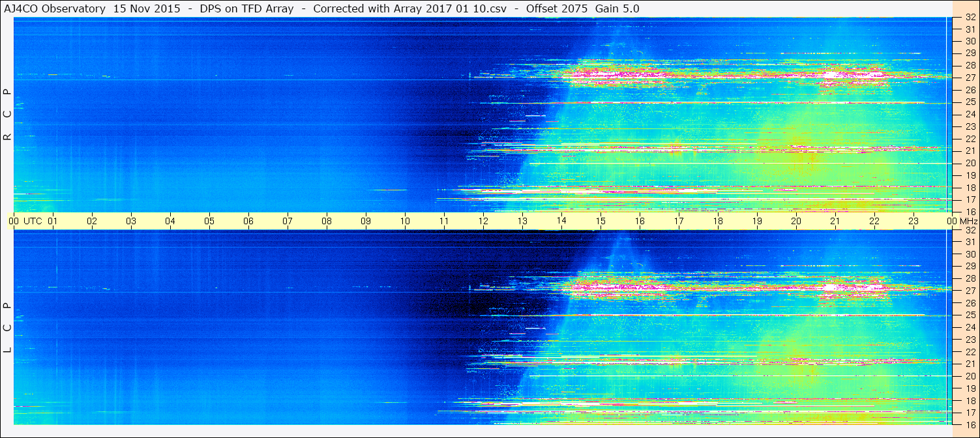
Task: Click the 21 MHz tick of LCP panel
Action: (970, 364)
